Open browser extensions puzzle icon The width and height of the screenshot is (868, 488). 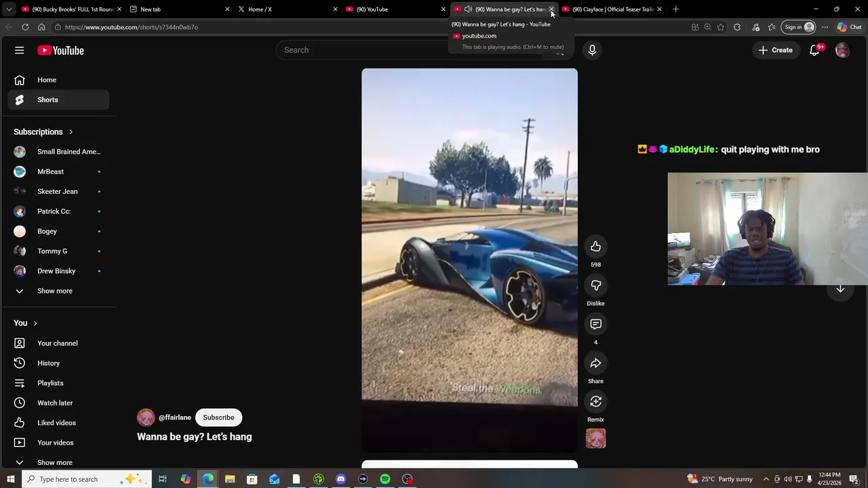[x=737, y=27]
